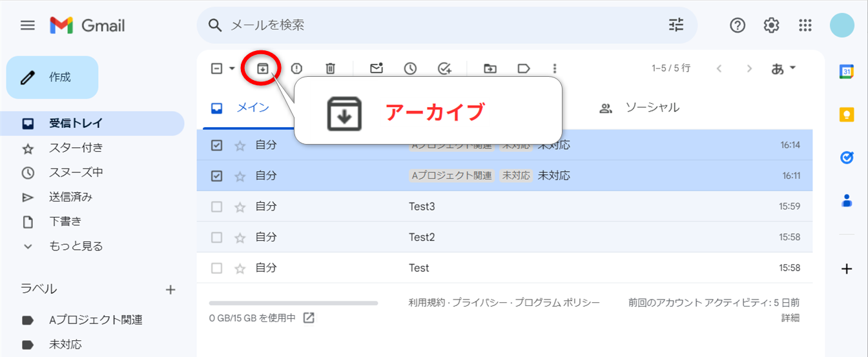Open the Move to folder icon

[x=490, y=68]
